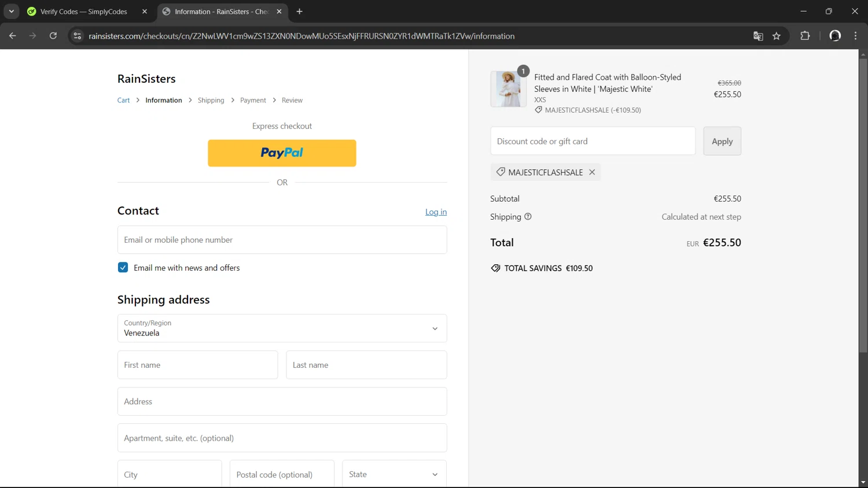
Task: Focus the Address field
Action: [282, 401]
